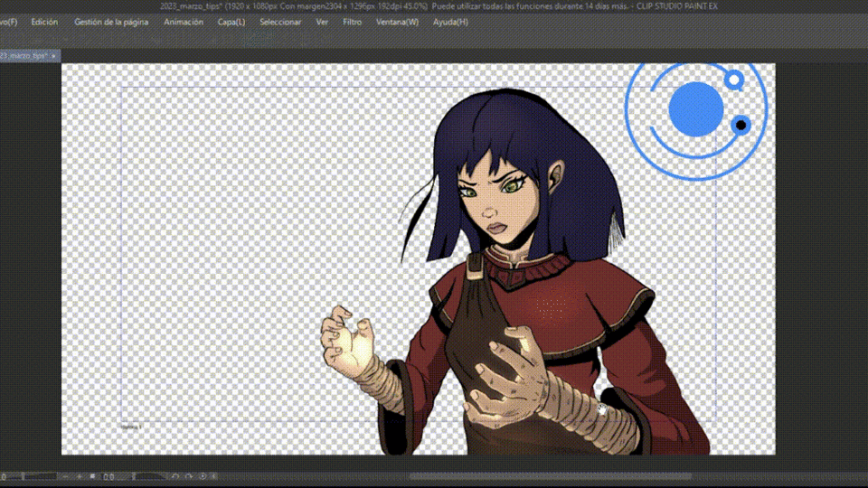Open the Ver menu

point(322,22)
